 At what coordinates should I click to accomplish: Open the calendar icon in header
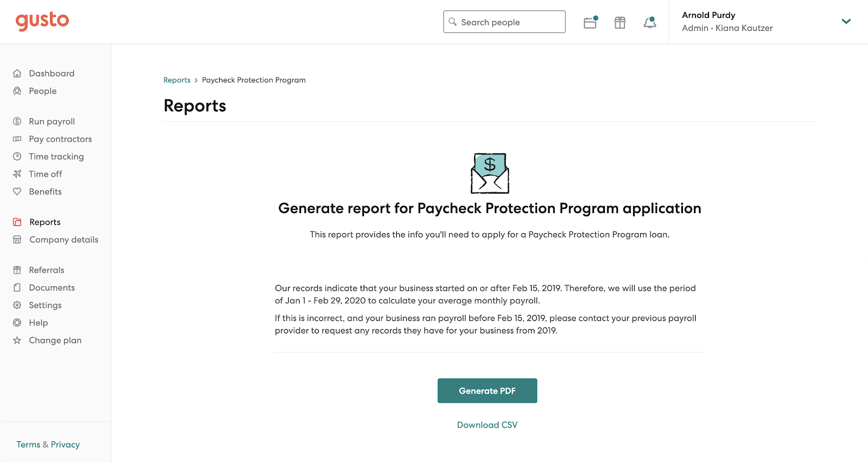[x=590, y=22]
